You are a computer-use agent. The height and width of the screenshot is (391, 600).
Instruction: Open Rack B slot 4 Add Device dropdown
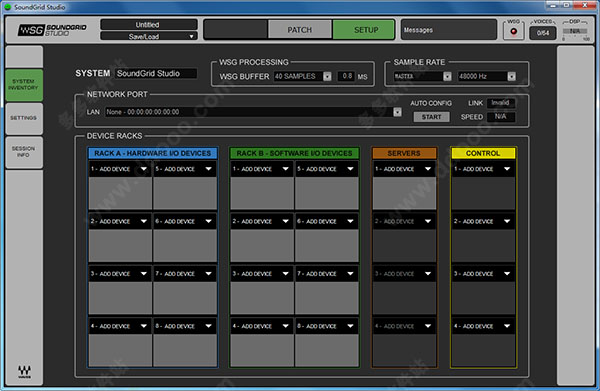(261, 326)
